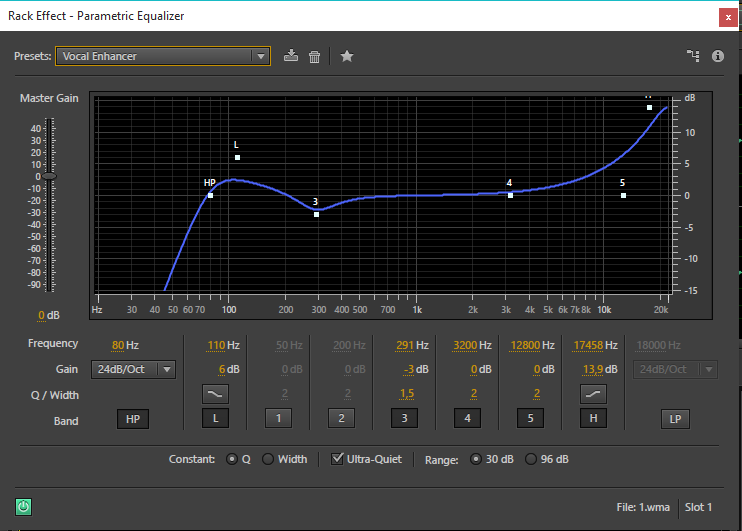This screenshot has height=531, width=742.
Task: Open the Presets dropdown list
Action: [x=163, y=56]
